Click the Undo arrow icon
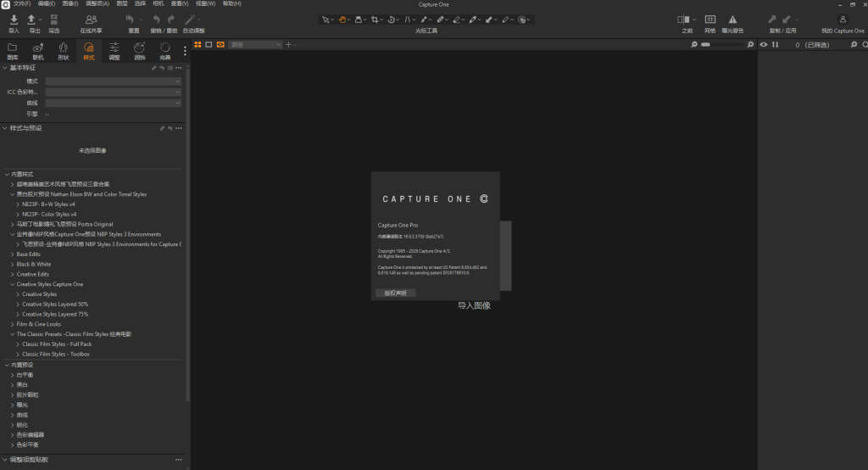Viewport: 868px width, 470px height. click(156, 20)
